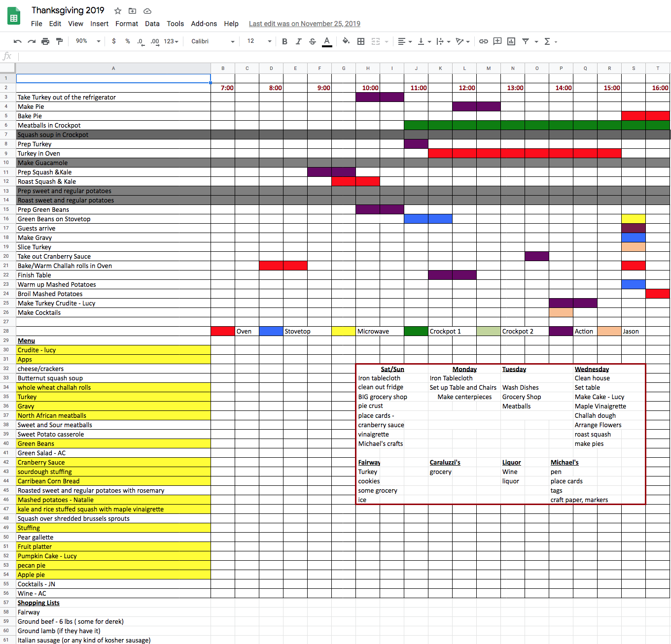Screen dimensions: 671x644
Task: Open the Format menu
Action: click(127, 24)
